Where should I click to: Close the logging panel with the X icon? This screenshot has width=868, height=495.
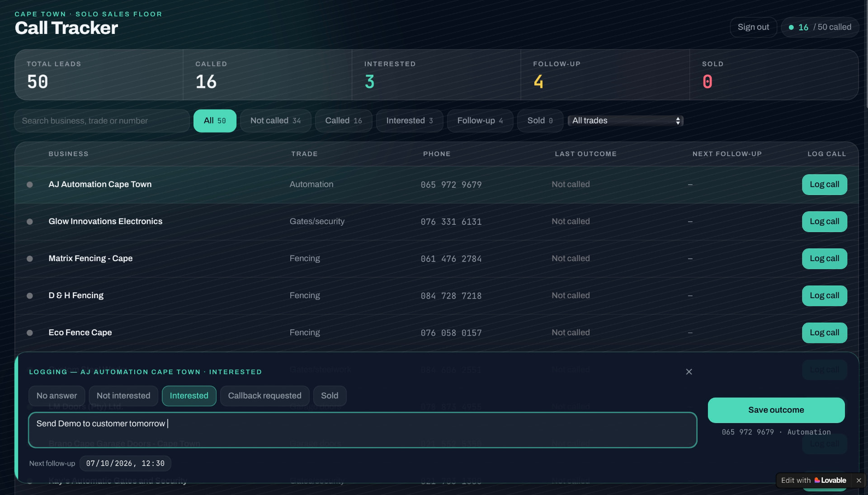[x=689, y=371]
